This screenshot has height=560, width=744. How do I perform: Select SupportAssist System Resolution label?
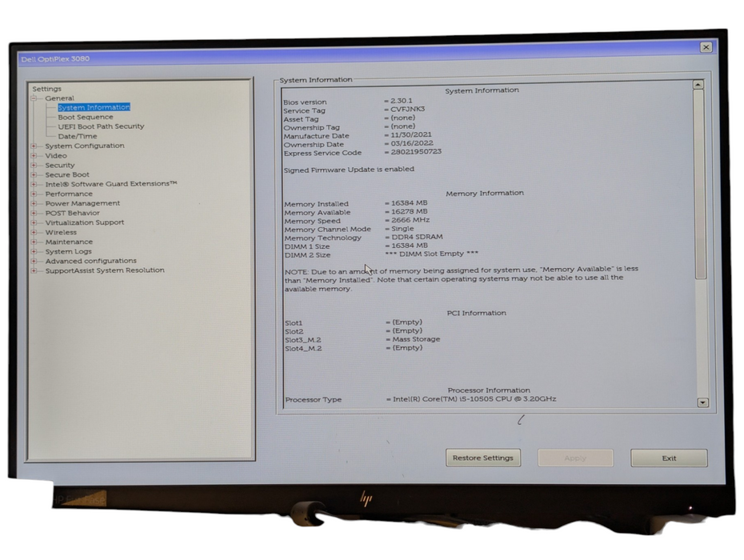coord(105,270)
